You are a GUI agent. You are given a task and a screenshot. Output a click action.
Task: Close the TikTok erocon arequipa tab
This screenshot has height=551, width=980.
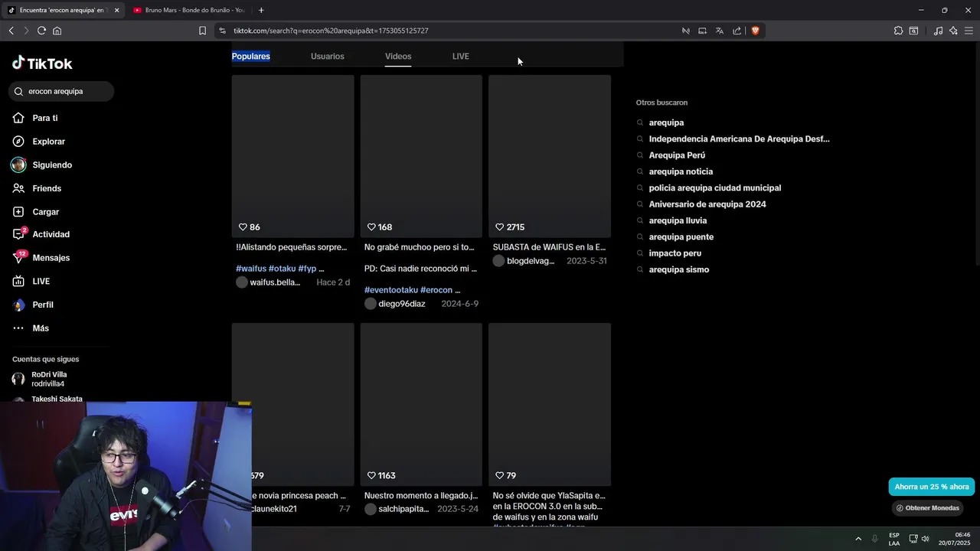point(116,10)
